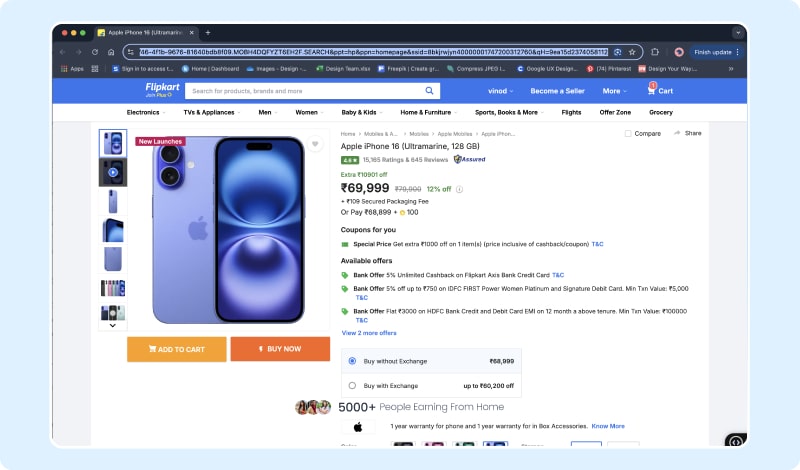Tick the Compare checkbox

pyautogui.click(x=628, y=134)
